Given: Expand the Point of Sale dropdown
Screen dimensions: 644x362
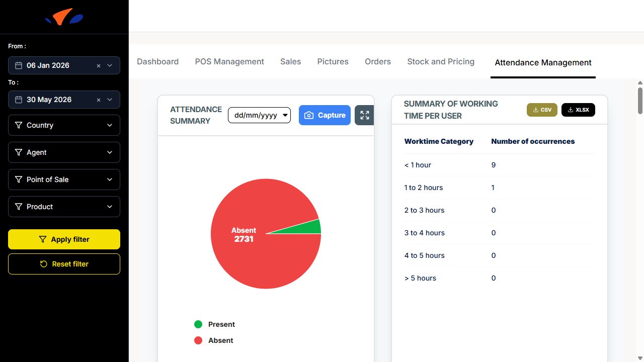Looking at the screenshot, I should click(x=110, y=179).
